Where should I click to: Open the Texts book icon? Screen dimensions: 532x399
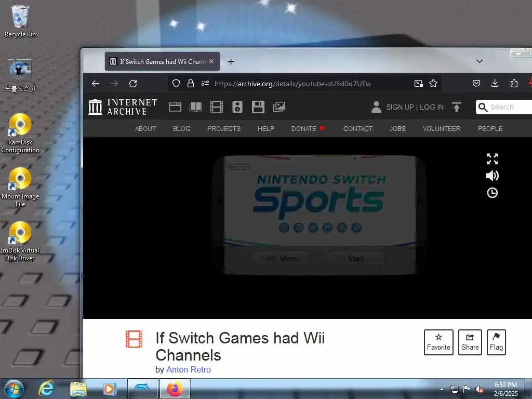click(x=196, y=107)
